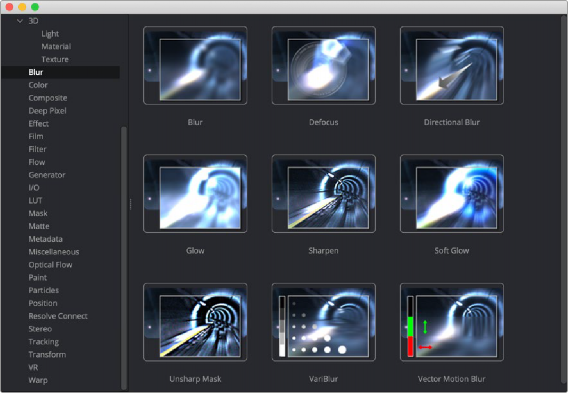Select the Glow effect icon
The image size is (568, 393).
195,194
